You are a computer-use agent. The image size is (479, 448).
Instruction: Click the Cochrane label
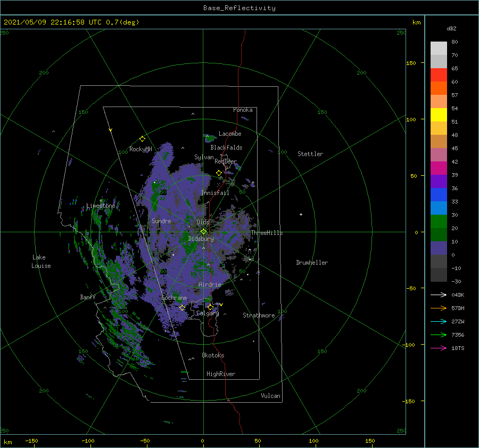(x=174, y=298)
